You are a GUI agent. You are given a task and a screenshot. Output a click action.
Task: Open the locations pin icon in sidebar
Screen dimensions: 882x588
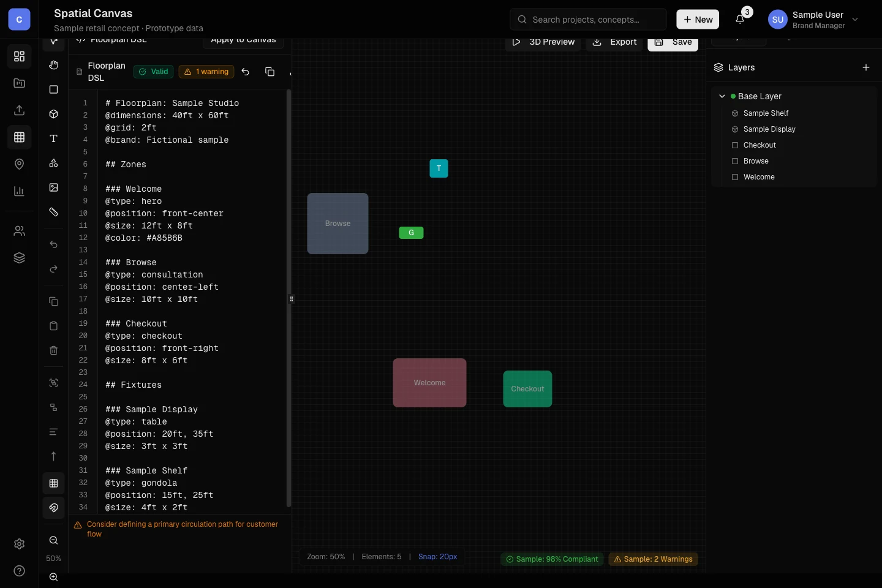click(19, 164)
